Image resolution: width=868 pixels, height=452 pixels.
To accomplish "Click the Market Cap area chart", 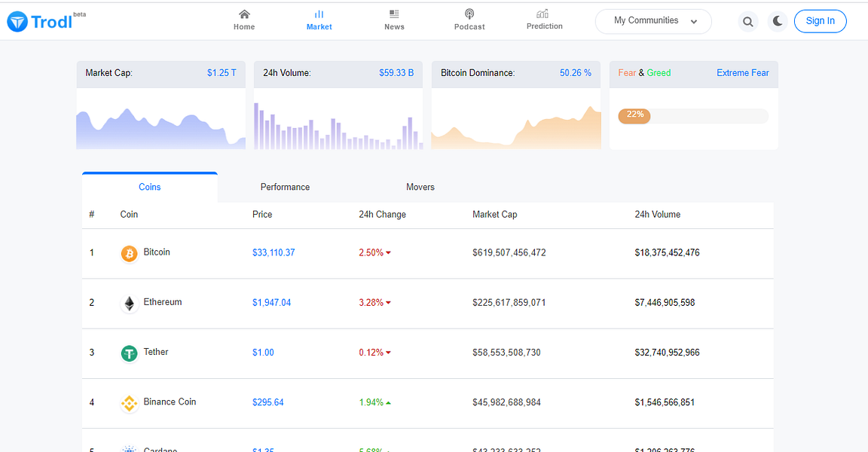I will pos(161,128).
